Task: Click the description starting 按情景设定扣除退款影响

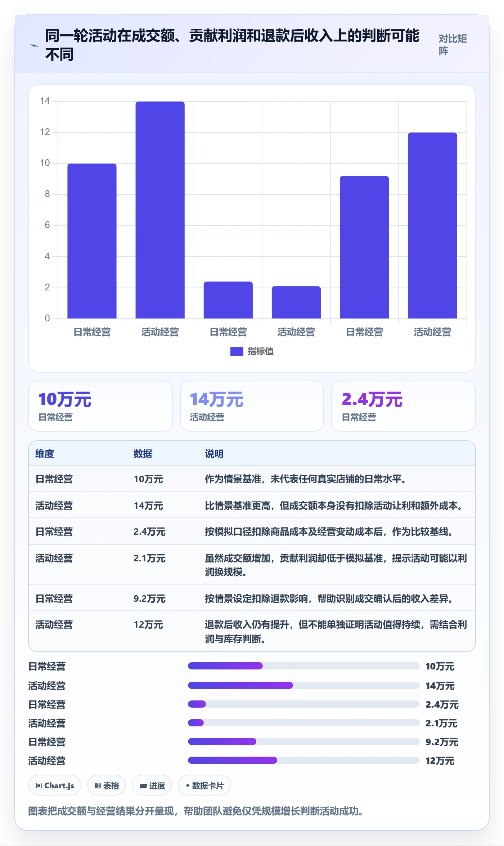Action: (329, 598)
